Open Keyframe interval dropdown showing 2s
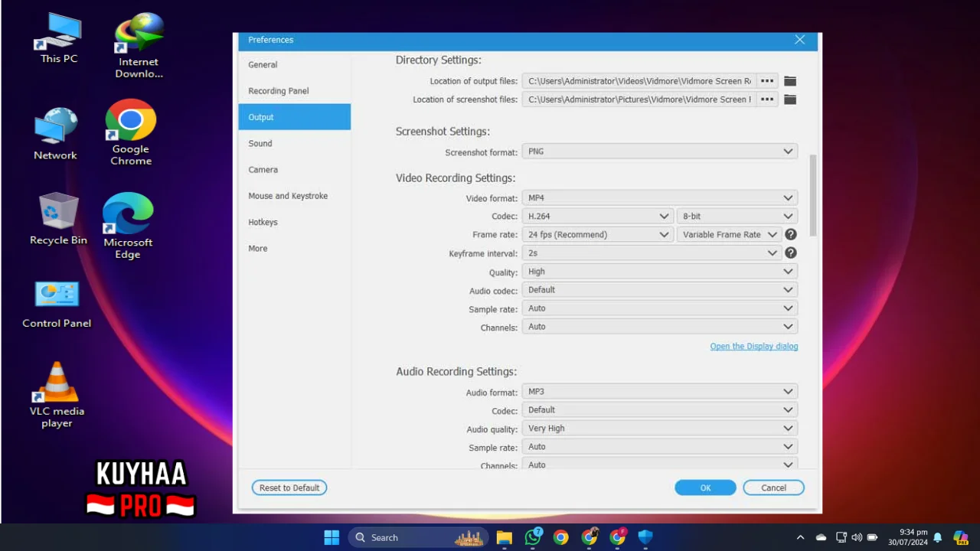The image size is (980, 551). (652, 253)
